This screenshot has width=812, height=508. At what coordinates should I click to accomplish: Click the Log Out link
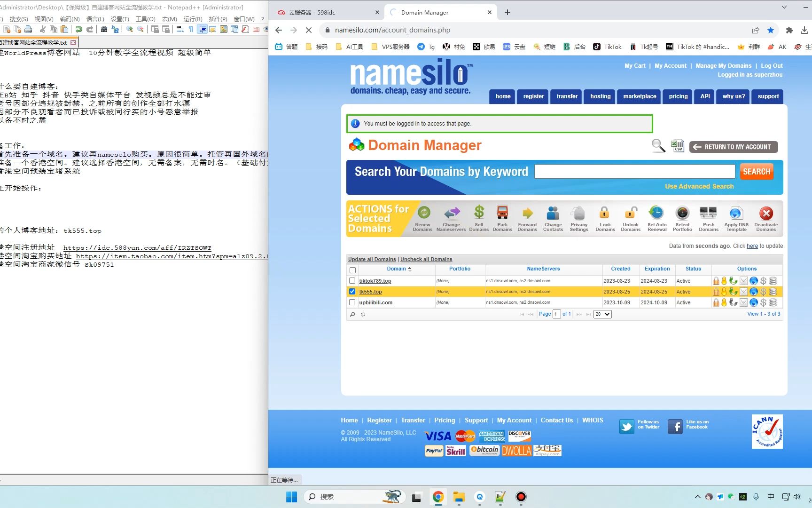pos(772,66)
